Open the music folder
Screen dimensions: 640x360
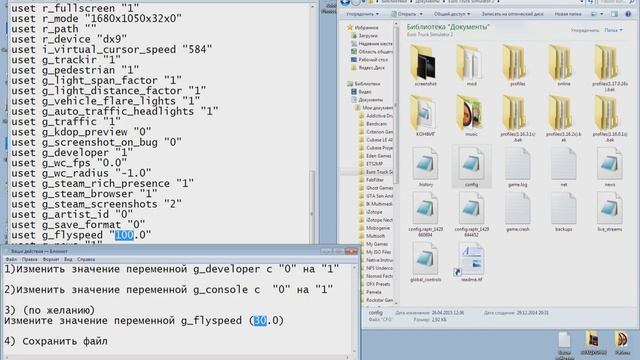coord(471,116)
